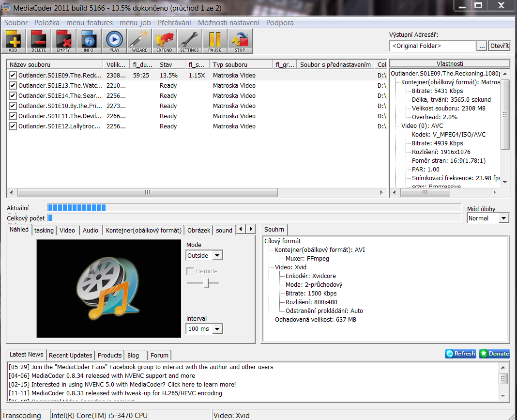Open the Soubor menu
This screenshot has width=517, height=420.
(x=16, y=23)
